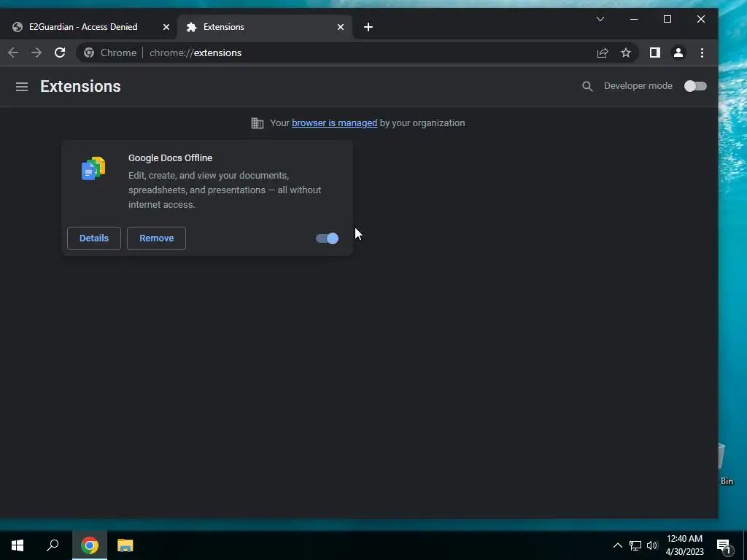The height and width of the screenshot is (560, 747).
Task: Search extensions using the magnifier icon
Action: click(x=587, y=86)
